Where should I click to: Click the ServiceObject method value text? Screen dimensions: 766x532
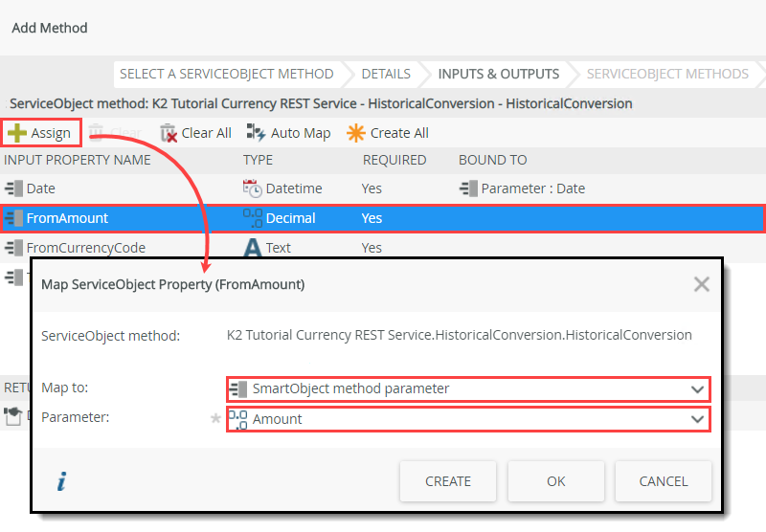460,335
